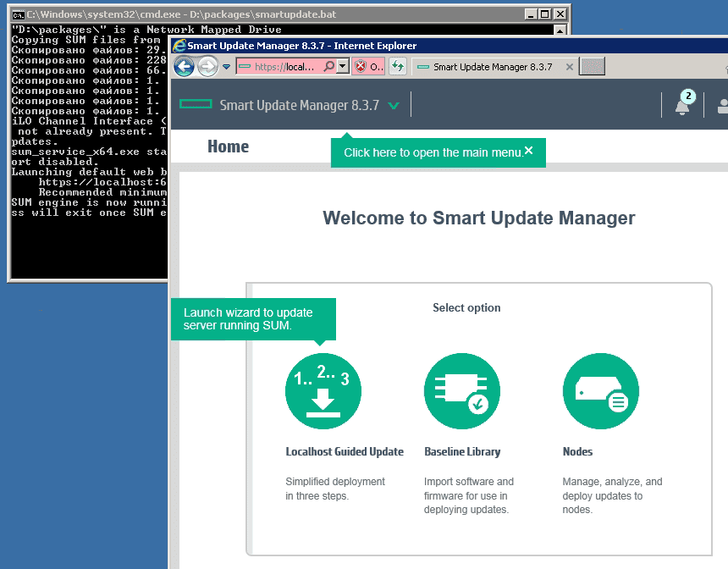This screenshot has width=728, height=569.
Task: Click the Localhost Guided Update label
Action: point(345,451)
